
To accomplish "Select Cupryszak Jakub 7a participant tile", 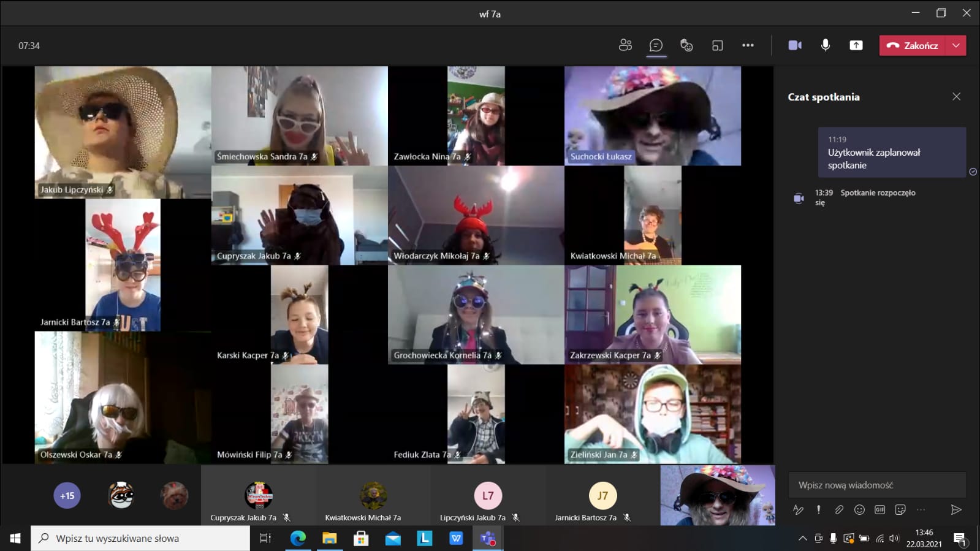I will click(x=259, y=496).
